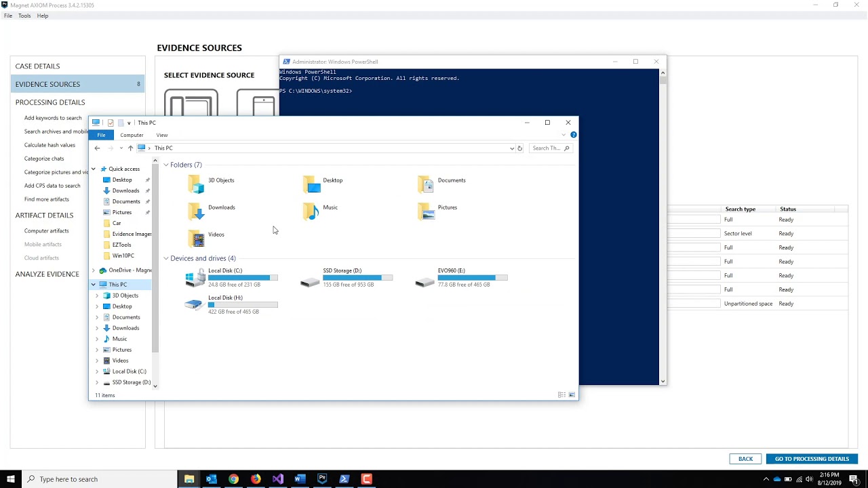Open Chrome from the taskbar
This screenshot has height=488, width=868.
tap(233, 479)
